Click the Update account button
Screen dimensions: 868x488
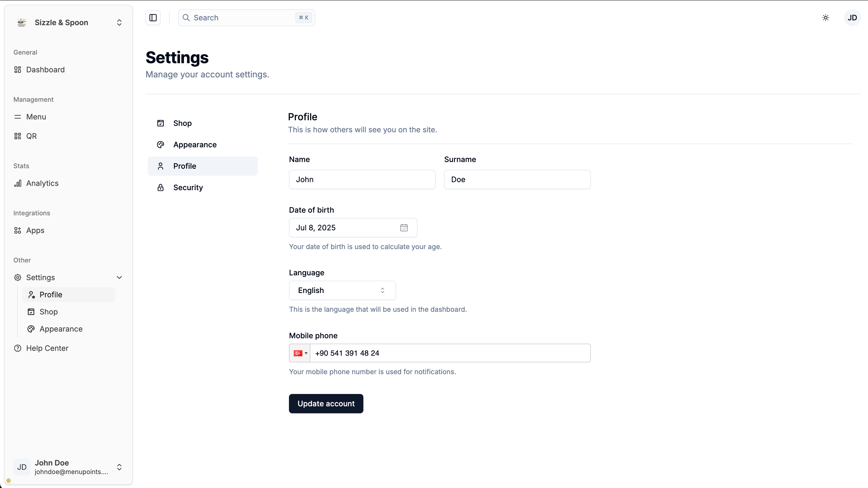[x=326, y=404]
